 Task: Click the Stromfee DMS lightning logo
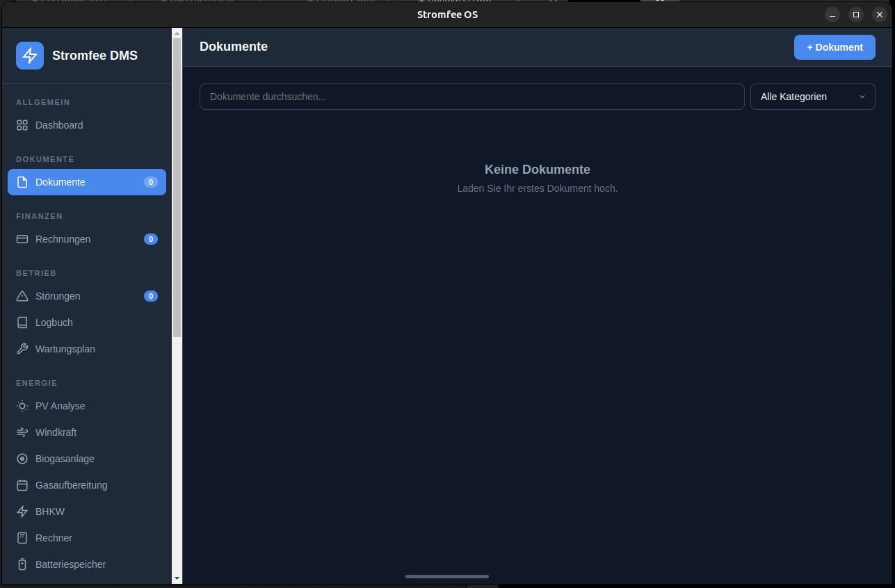tap(30, 56)
